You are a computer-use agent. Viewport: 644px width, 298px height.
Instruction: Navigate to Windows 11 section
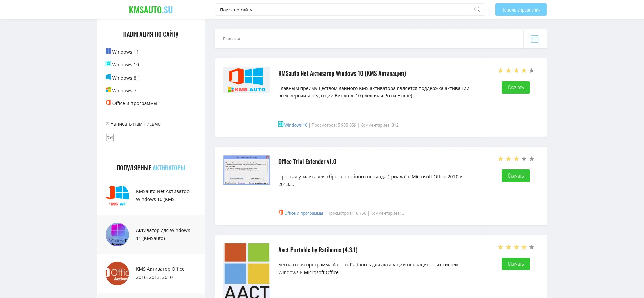point(125,52)
